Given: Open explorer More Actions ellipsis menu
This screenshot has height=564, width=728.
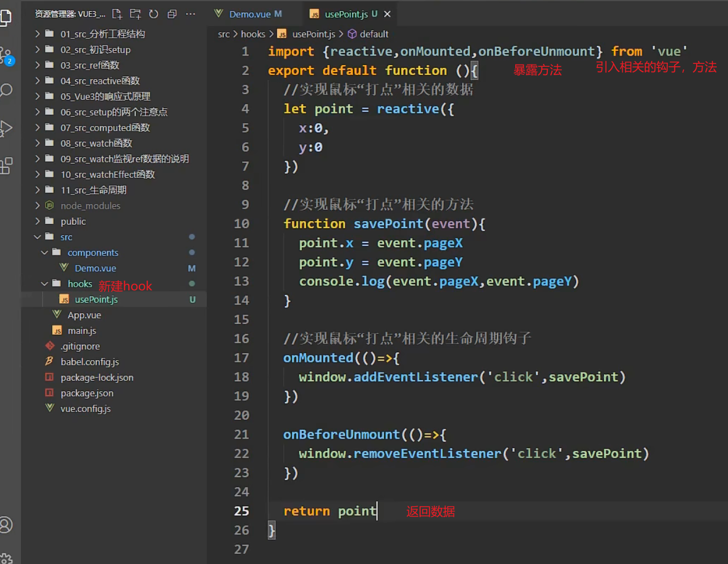Looking at the screenshot, I should point(190,14).
